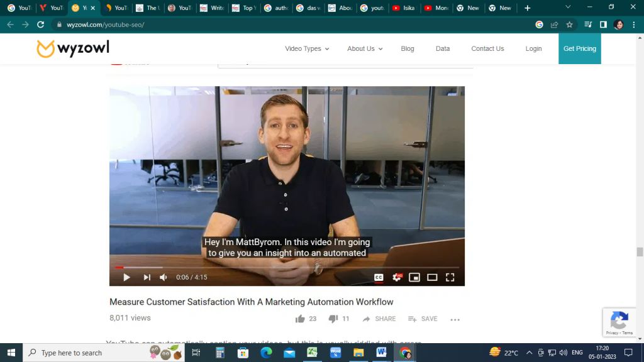Click reCAPTCHA badge
The image size is (644, 362).
tap(619, 322)
